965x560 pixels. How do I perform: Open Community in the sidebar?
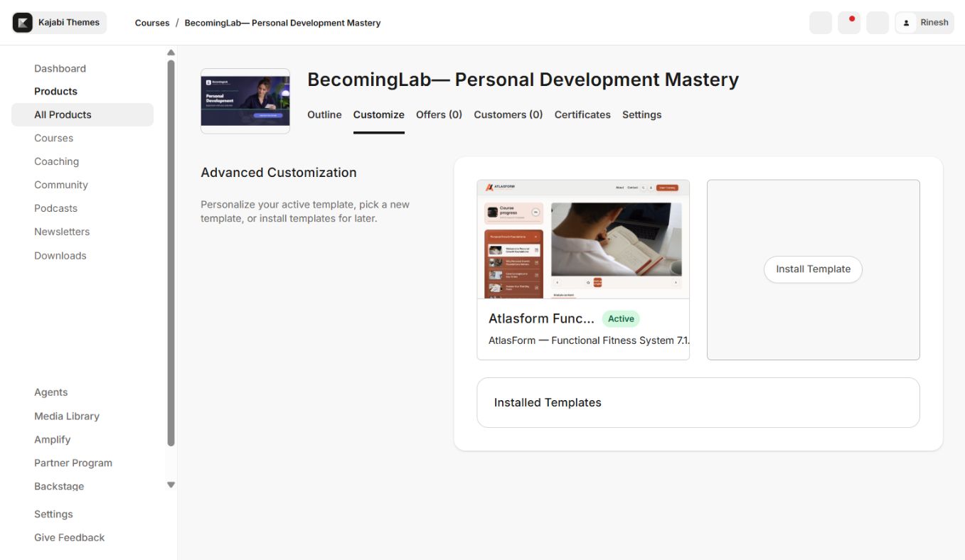61,185
